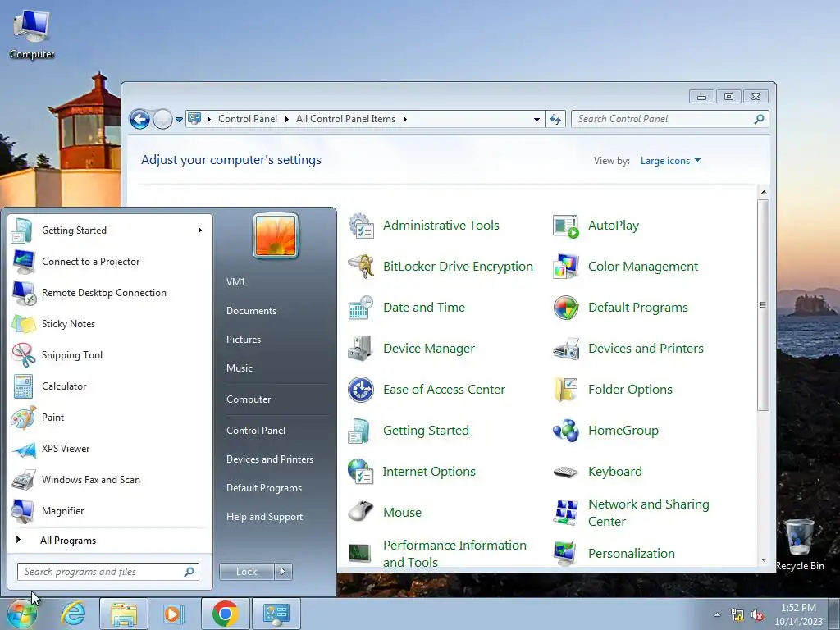Launch Magnifier icon in Start menu

point(23,511)
